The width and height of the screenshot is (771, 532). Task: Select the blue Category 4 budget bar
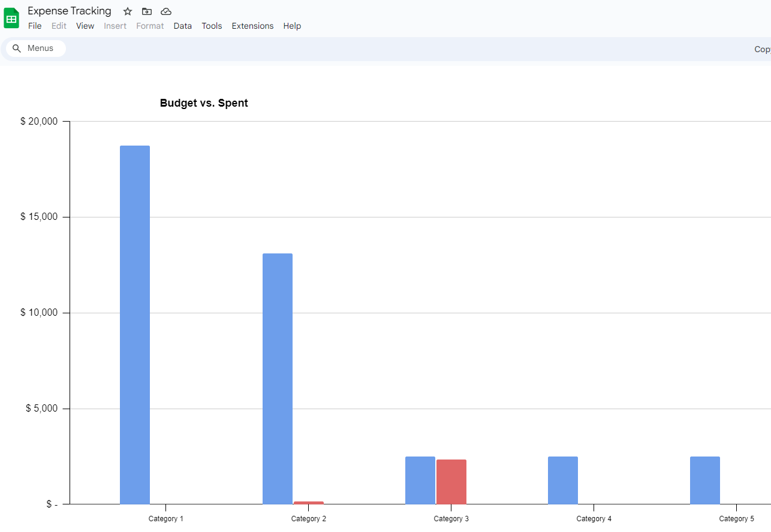click(x=563, y=480)
